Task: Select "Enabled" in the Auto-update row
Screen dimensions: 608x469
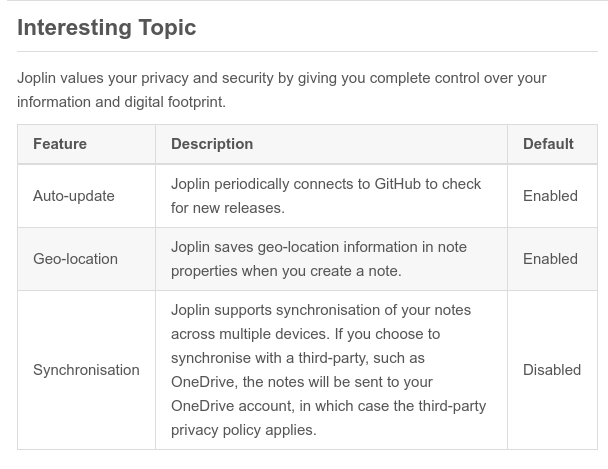Action: pos(550,196)
